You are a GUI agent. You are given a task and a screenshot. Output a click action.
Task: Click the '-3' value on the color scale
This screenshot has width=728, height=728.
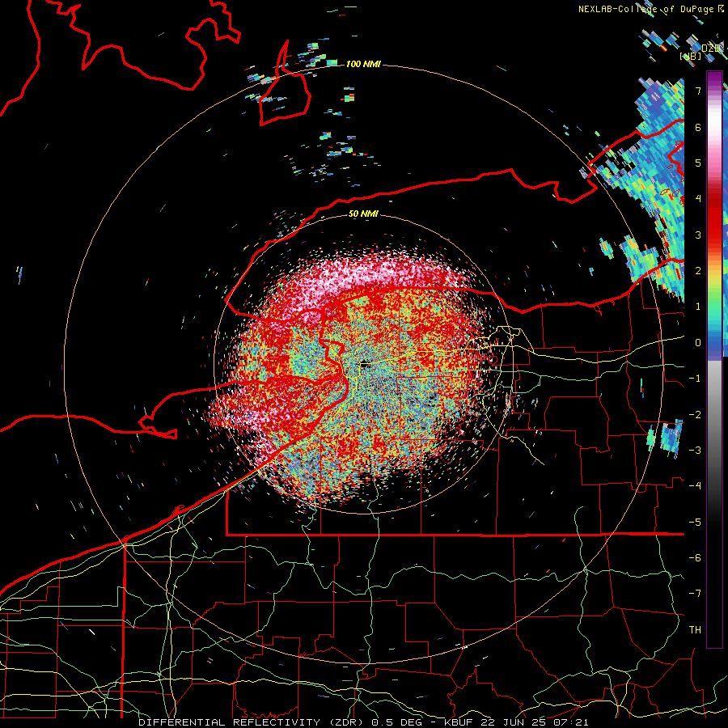click(695, 451)
